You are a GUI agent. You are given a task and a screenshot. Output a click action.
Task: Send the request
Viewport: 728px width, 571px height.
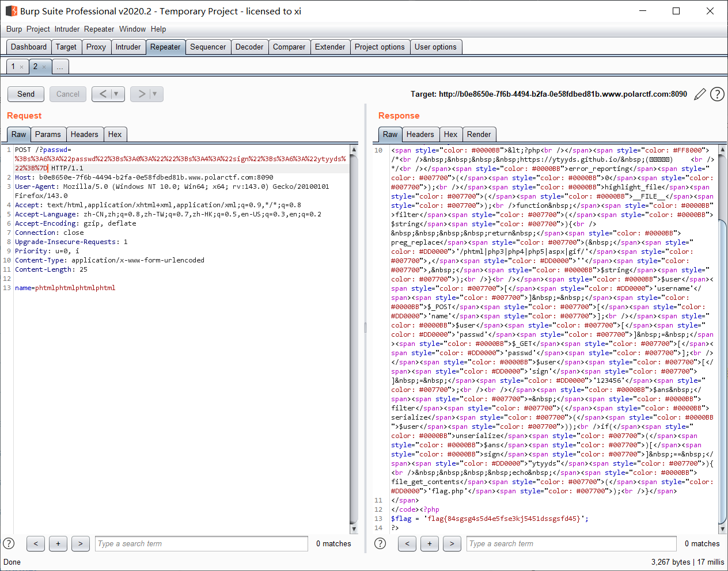click(x=26, y=94)
